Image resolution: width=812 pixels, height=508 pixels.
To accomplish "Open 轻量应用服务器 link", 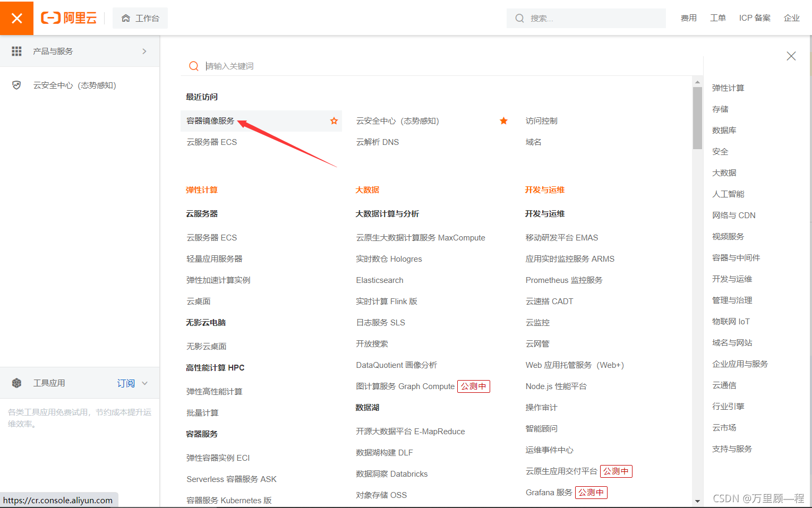I will [215, 259].
